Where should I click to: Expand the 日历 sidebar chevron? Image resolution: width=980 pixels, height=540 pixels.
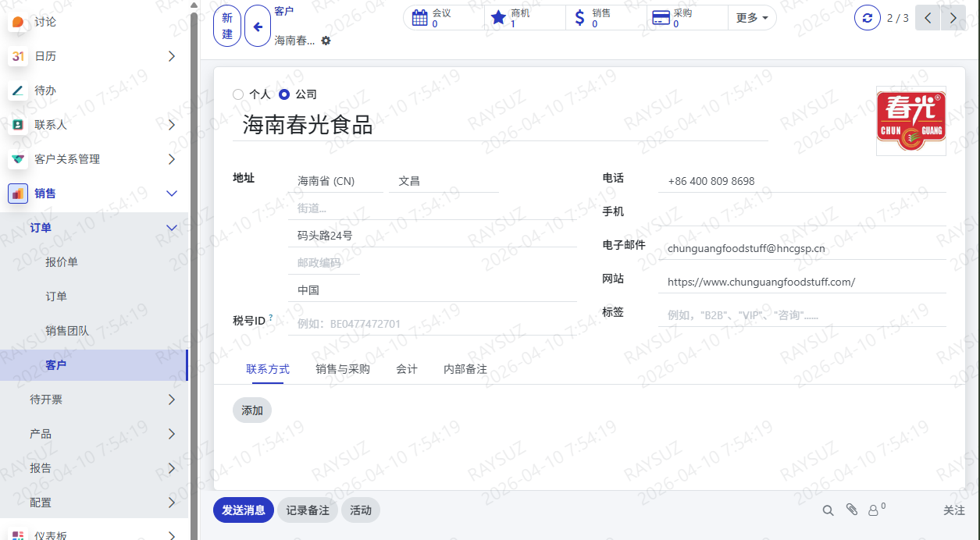tap(172, 56)
